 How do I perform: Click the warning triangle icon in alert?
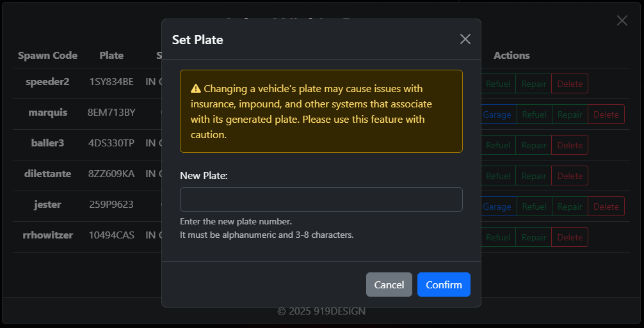(x=195, y=89)
